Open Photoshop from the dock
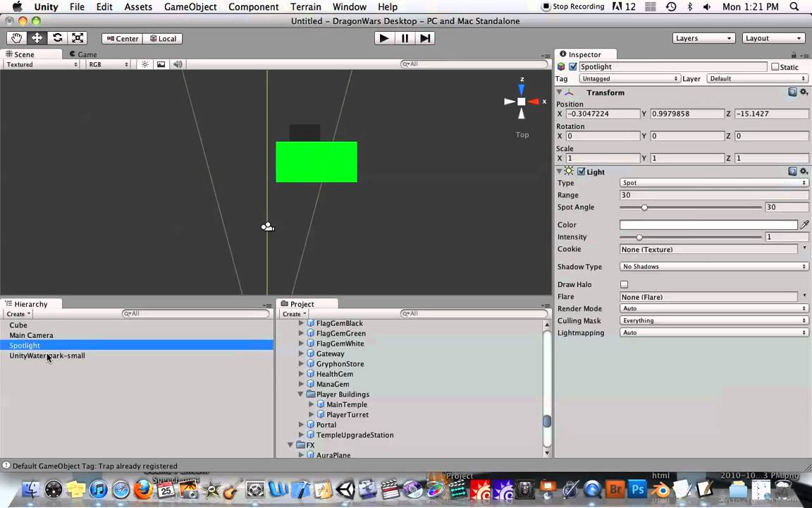812x508 pixels. 638,489
